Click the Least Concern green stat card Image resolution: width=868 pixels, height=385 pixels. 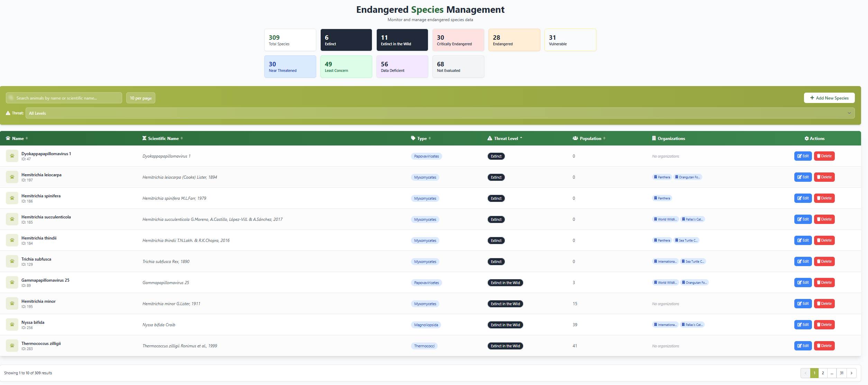coord(346,67)
